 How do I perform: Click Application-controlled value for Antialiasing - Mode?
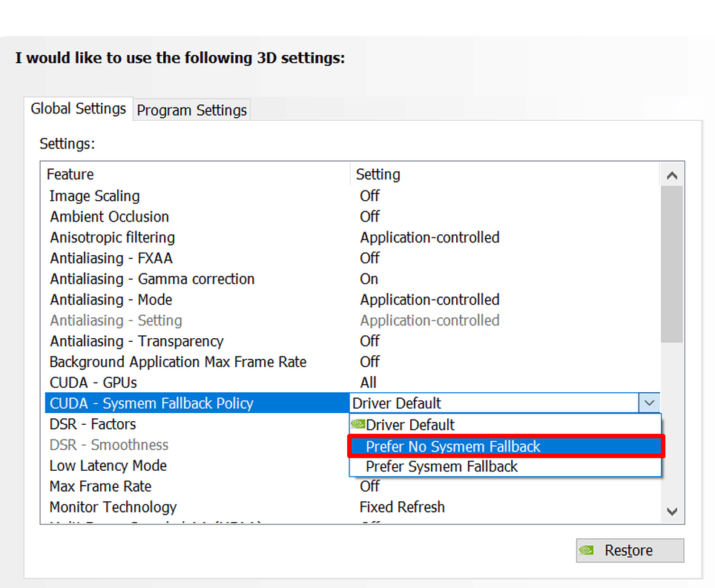429,300
